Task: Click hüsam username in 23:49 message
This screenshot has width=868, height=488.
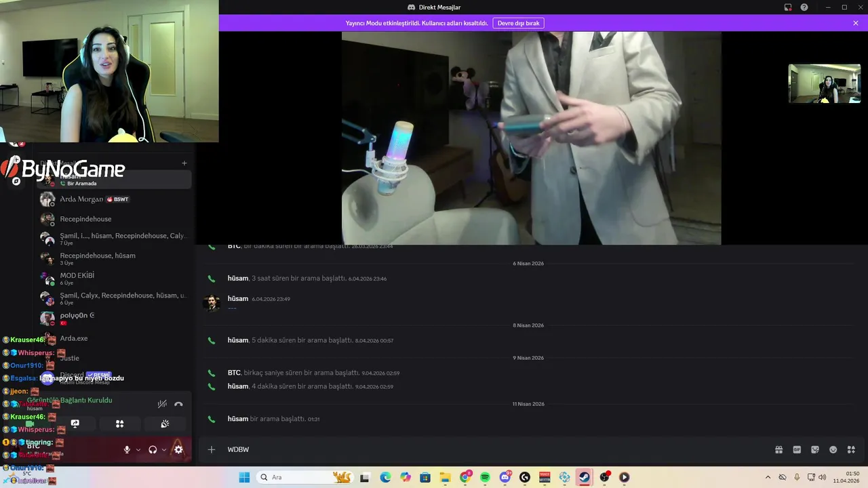Action: coord(238,298)
